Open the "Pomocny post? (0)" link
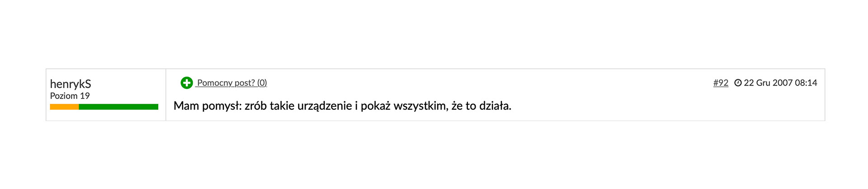This screenshot has height=189, width=868. [x=232, y=83]
